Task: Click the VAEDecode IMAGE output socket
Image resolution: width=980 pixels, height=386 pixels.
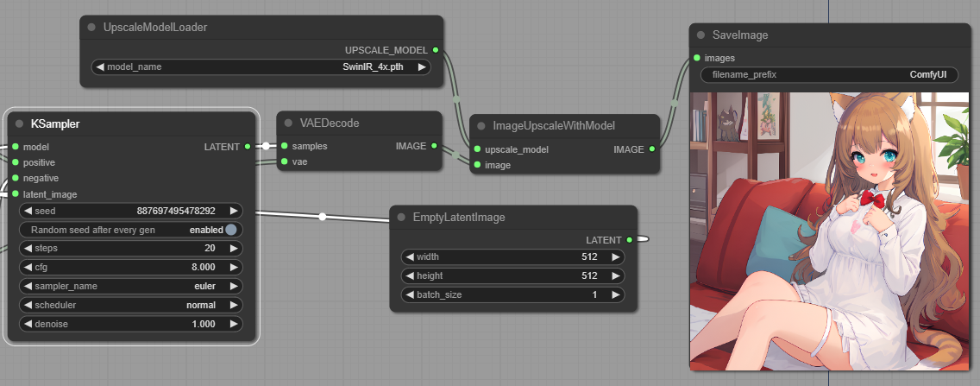Action: click(433, 146)
